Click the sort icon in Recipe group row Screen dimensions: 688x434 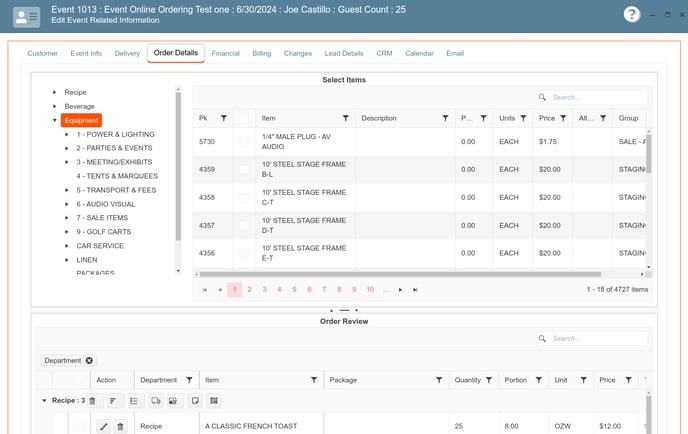point(114,401)
